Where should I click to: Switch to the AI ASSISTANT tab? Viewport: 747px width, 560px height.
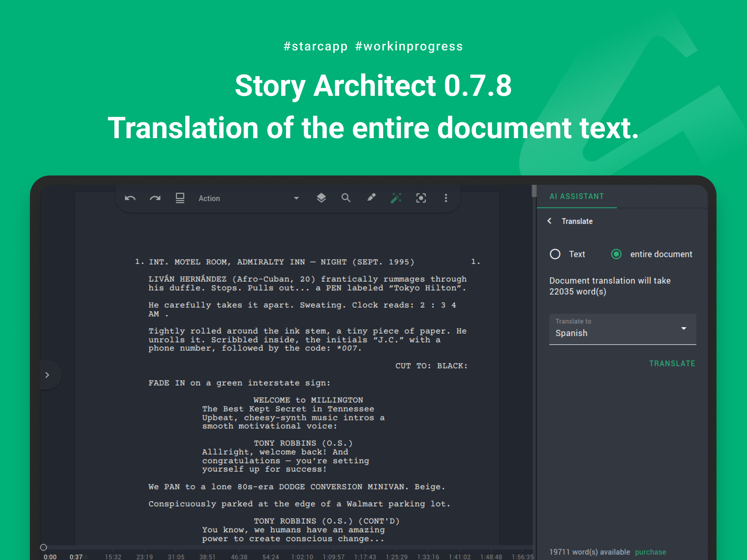coord(576,196)
